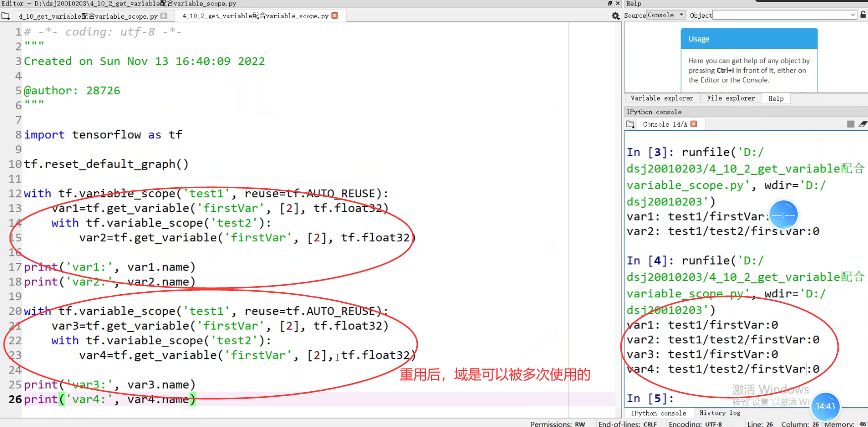Click the In [3] runfile console entry
Image resolution: width=868 pixels, height=427 pixels.
(746, 177)
